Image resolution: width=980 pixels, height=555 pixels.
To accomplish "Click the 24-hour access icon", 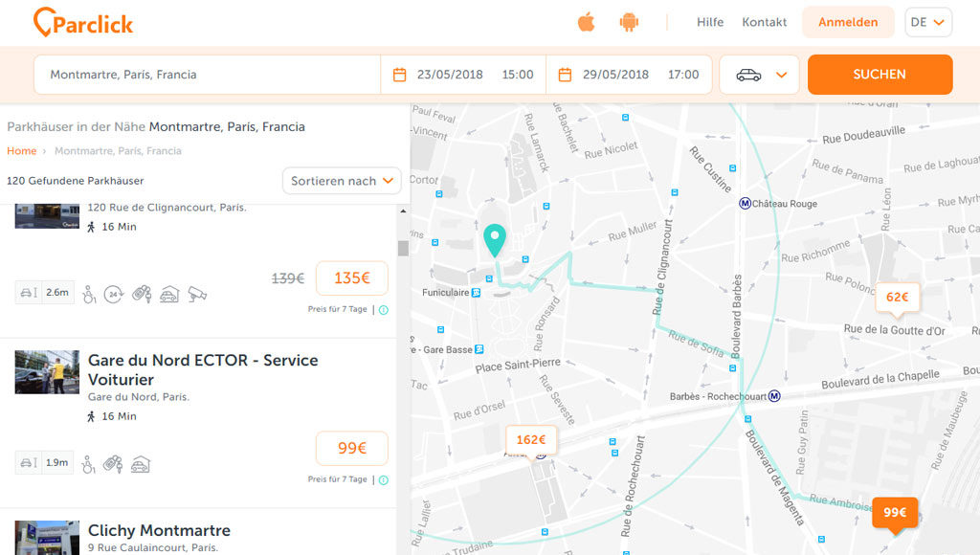I will point(114,294).
